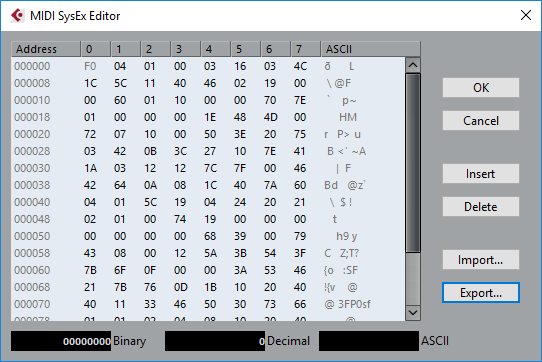Click ASCII text 'h9 y' in row 000050
542x362 pixels.
[x=347, y=236]
